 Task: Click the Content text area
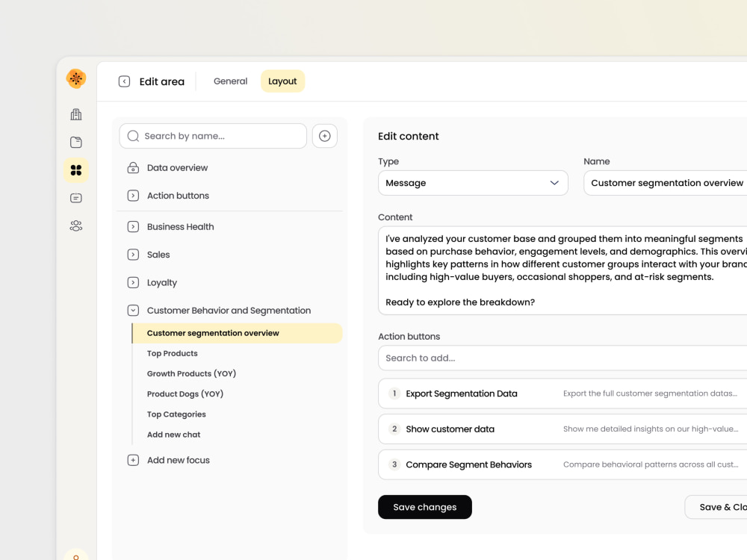tap(562, 270)
